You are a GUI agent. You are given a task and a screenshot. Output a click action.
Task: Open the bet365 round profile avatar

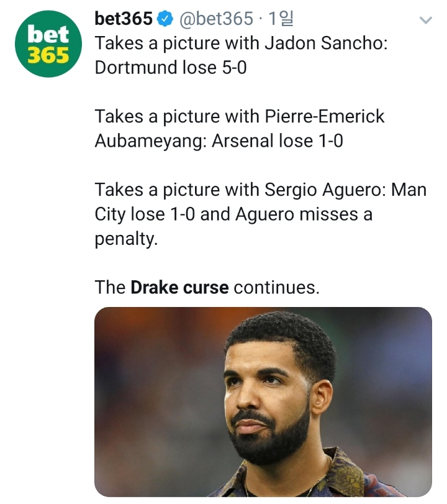(48, 44)
